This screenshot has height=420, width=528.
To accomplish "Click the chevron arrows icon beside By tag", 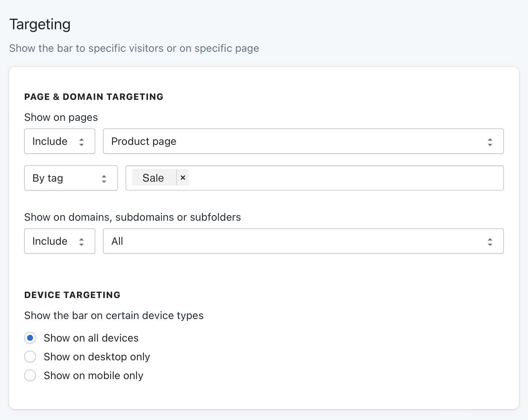I will tap(104, 179).
